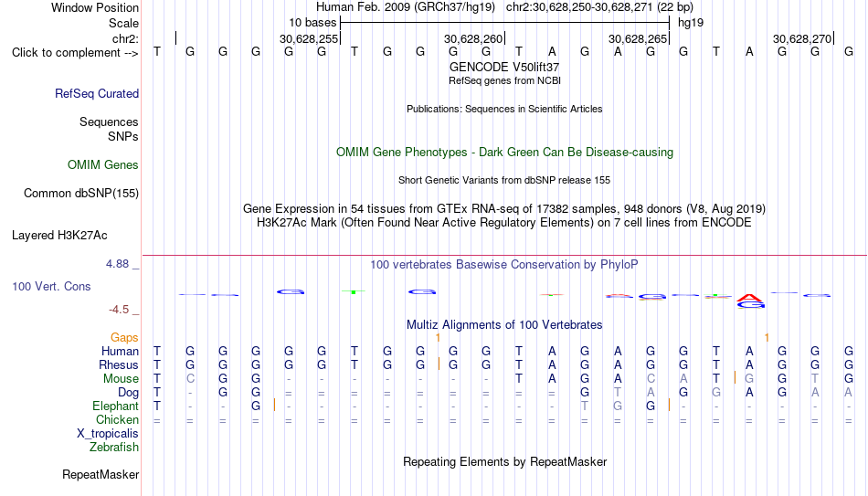Click 'RefSeq genes from NCBI' title
868x496 pixels.
505,80
